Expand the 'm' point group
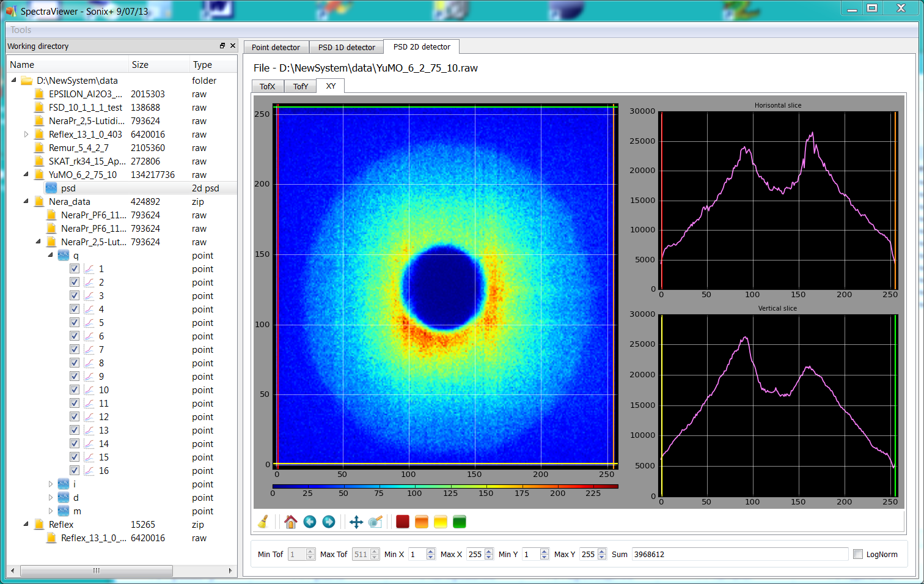Image resolution: width=924 pixels, height=584 pixels. coord(51,511)
